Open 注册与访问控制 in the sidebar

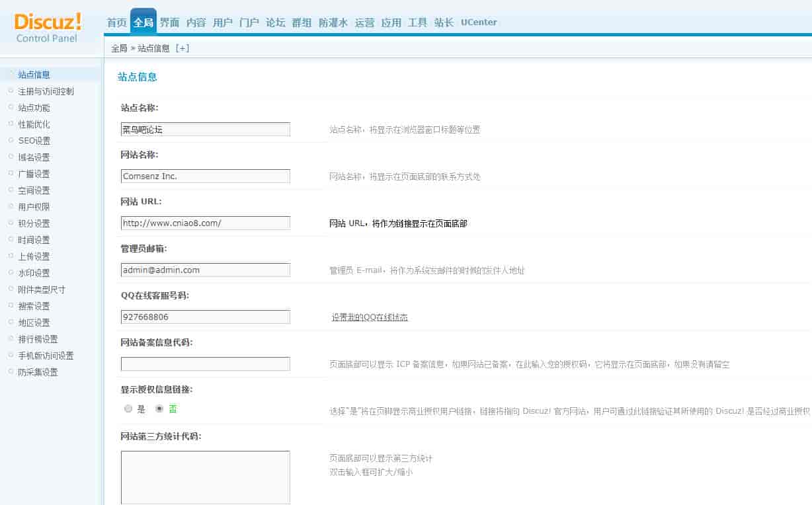[46, 91]
